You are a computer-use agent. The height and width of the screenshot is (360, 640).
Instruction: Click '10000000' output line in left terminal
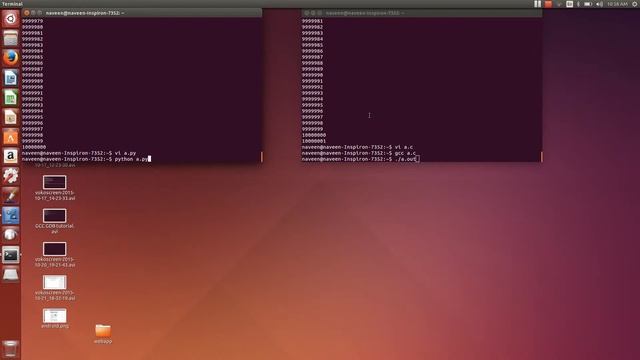coord(34,147)
